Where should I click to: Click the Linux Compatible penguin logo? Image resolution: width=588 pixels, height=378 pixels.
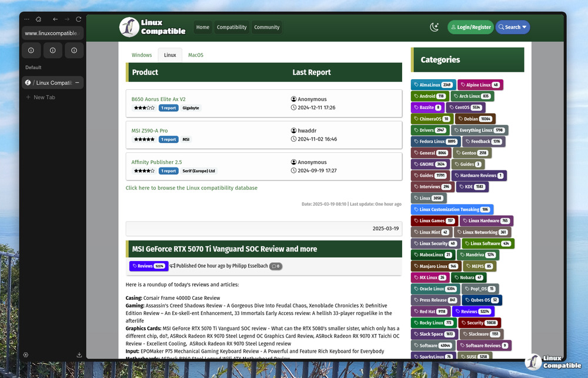tap(129, 27)
